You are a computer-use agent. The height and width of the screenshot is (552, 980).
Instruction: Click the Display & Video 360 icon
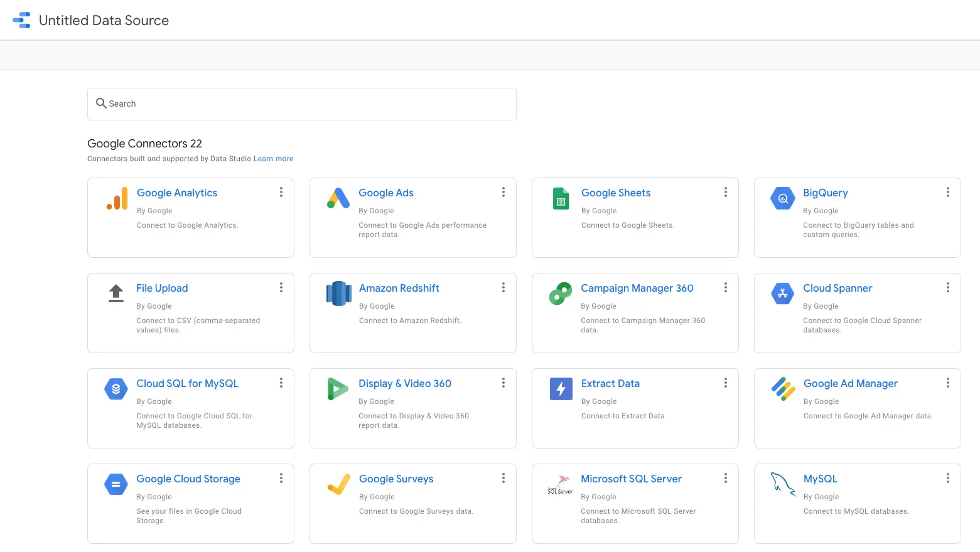pyautogui.click(x=338, y=389)
